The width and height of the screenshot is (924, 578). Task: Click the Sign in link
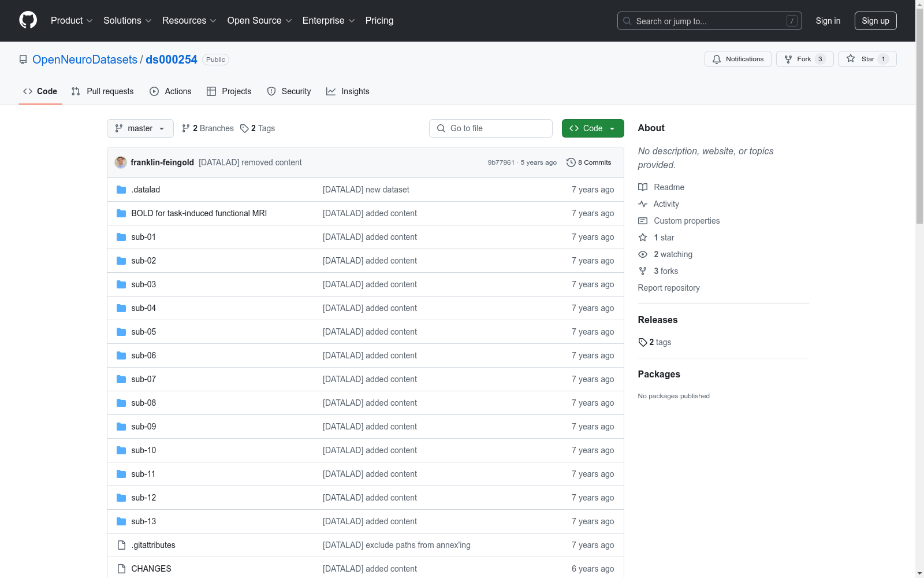tap(828, 21)
